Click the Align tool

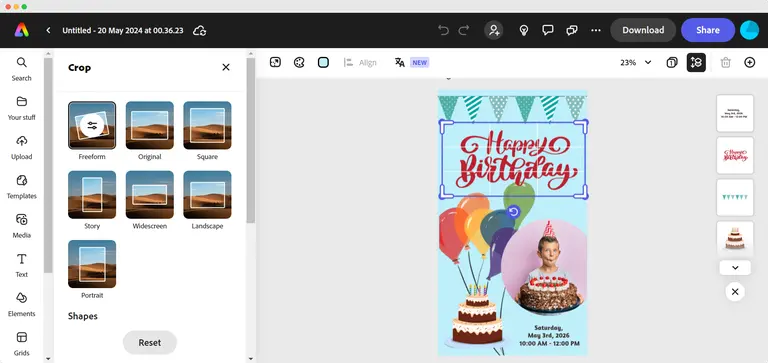(360, 62)
